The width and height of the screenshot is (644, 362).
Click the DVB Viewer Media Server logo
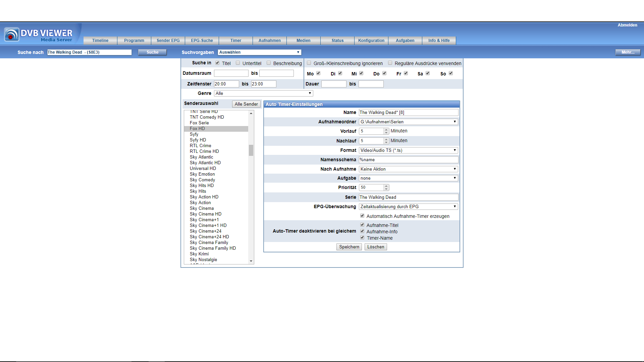[x=38, y=35]
